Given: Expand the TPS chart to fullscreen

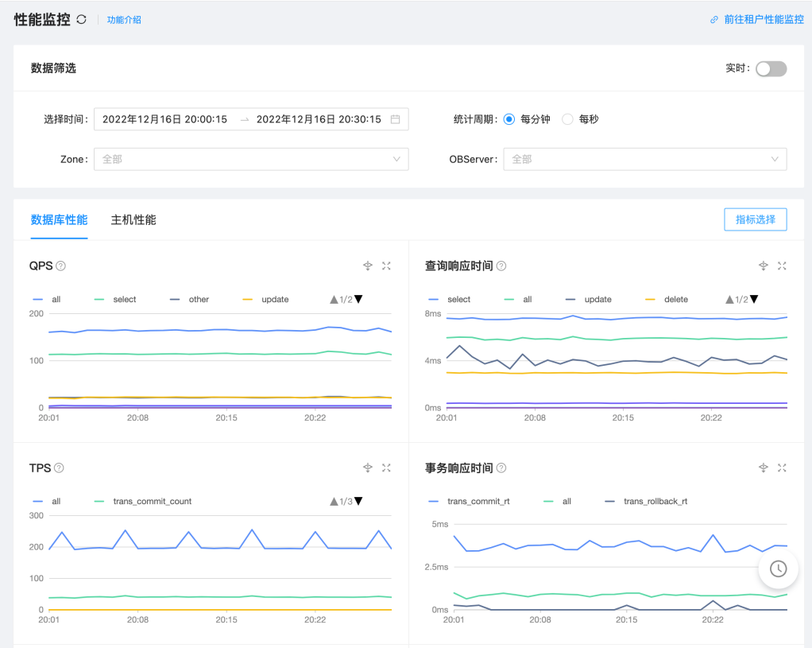Looking at the screenshot, I should [386, 468].
